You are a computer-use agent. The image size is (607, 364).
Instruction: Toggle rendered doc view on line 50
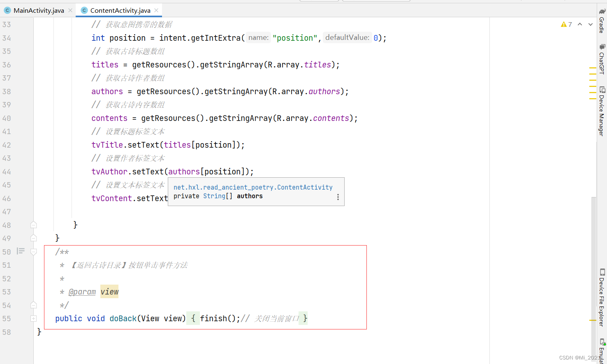[x=21, y=251]
